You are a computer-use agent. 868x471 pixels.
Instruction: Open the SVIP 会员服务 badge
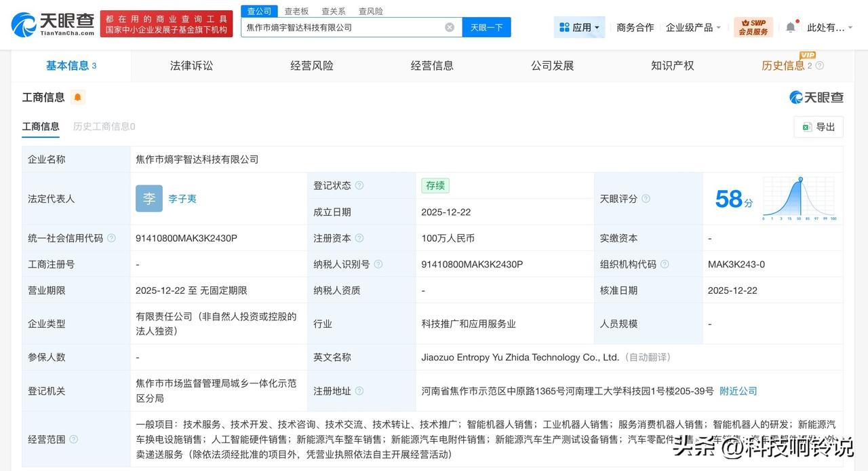753,26
